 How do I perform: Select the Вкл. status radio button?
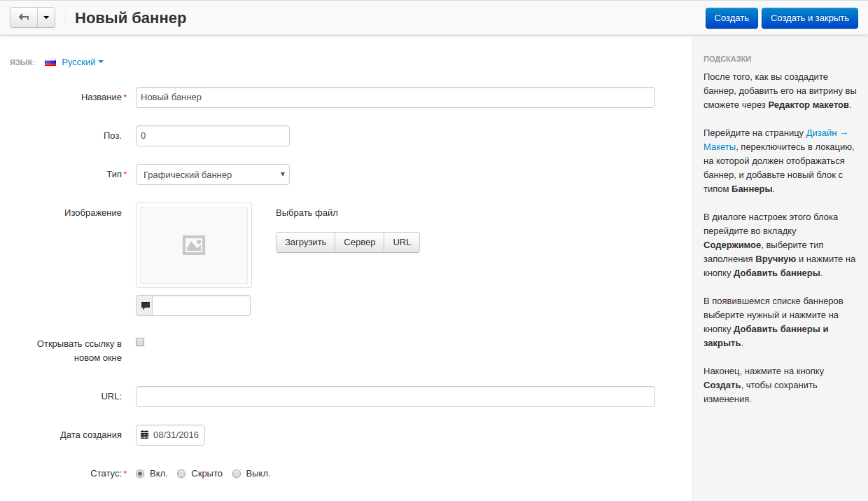click(x=140, y=474)
